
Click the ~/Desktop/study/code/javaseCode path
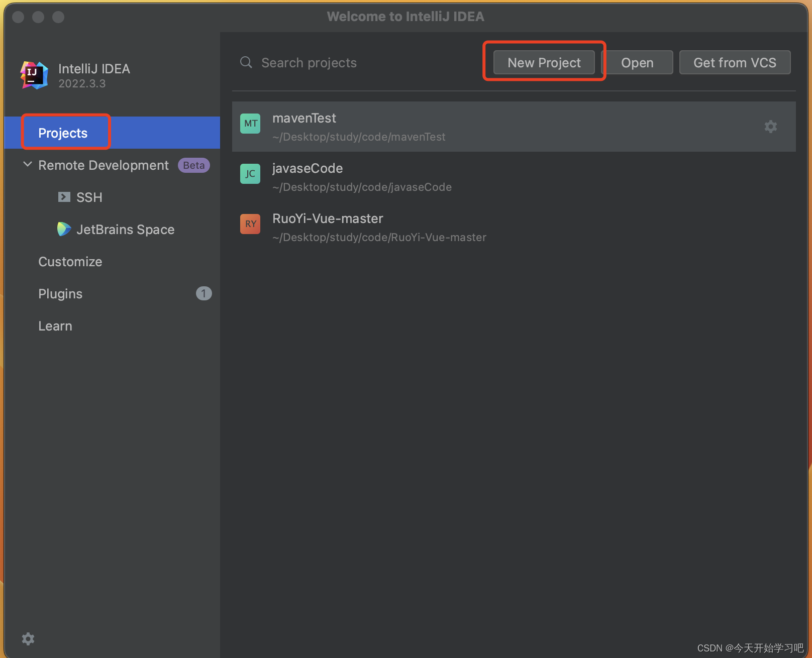(x=362, y=187)
